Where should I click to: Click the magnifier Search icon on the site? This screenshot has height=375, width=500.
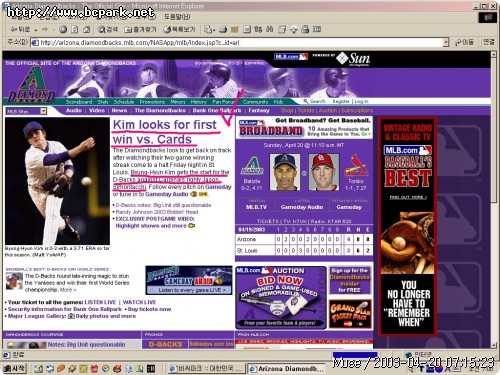[x=306, y=101]
